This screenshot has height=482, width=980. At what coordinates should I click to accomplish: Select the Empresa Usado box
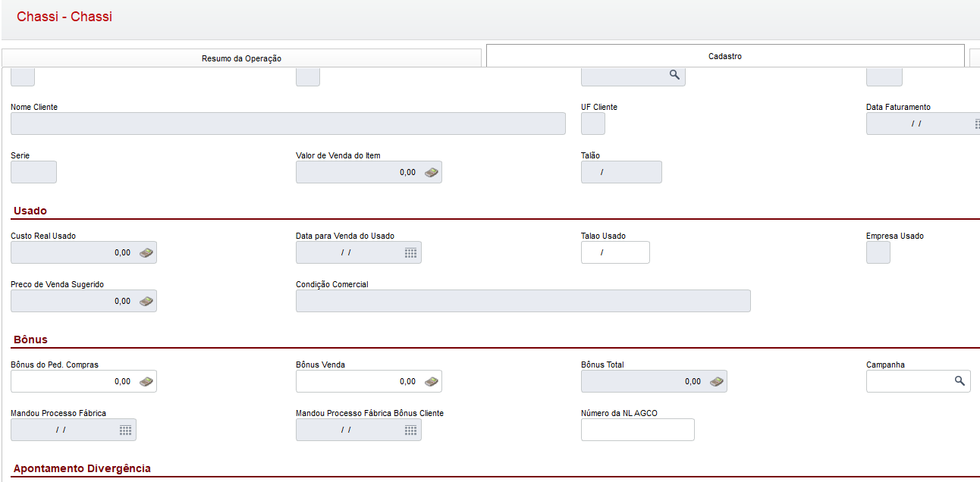(x=878, y=252)
